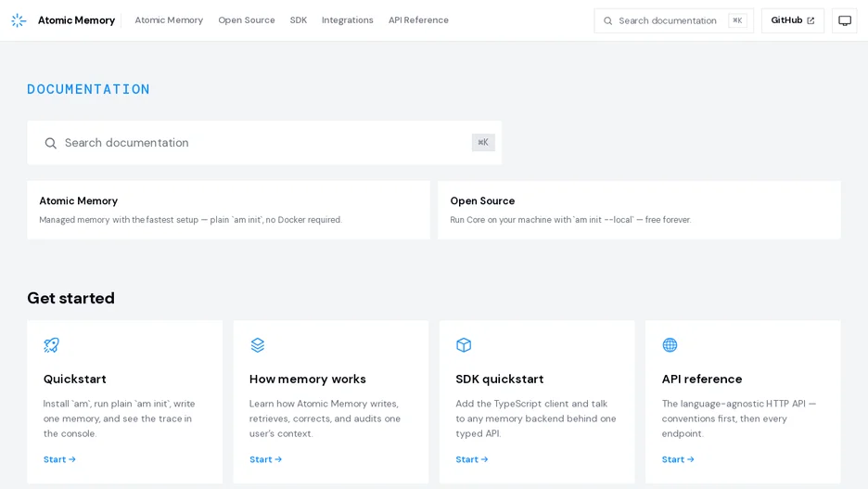The width and height of the screenshot is (868, 489).
Task: Click 'The language-agnostic HTTP API' description
Action: pos(739,418)
